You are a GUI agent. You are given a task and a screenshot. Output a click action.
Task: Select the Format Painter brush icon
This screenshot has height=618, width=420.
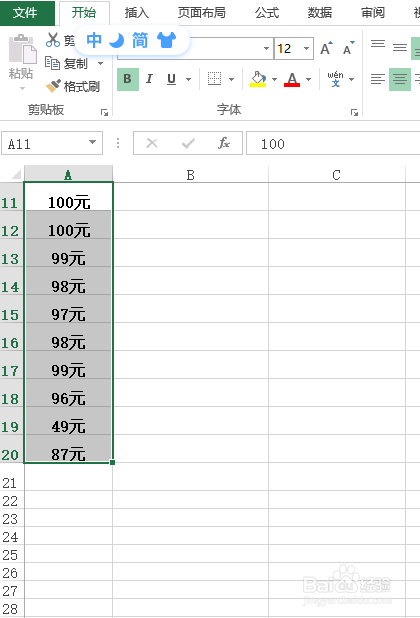click(x=52, y=86)
